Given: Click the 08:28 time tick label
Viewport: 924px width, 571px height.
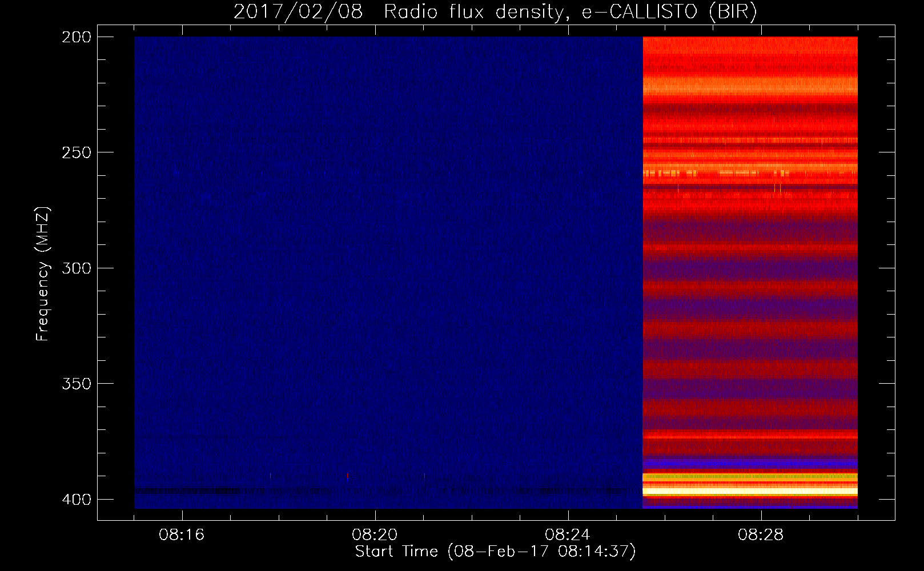Looking at the screenshot, I should 761,535.
